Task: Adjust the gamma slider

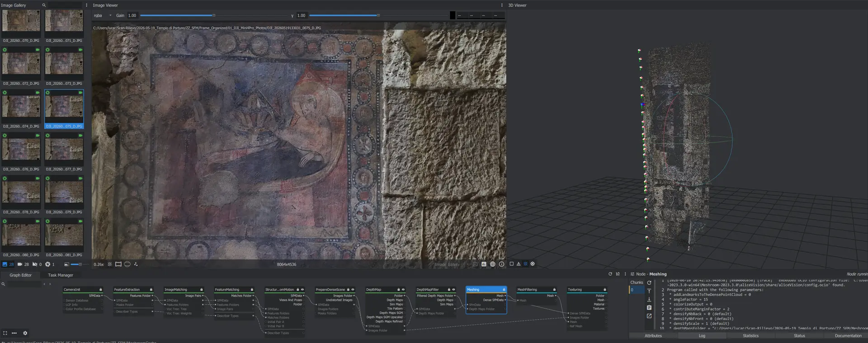Action: pyautogui.click(x=378, y=15)
